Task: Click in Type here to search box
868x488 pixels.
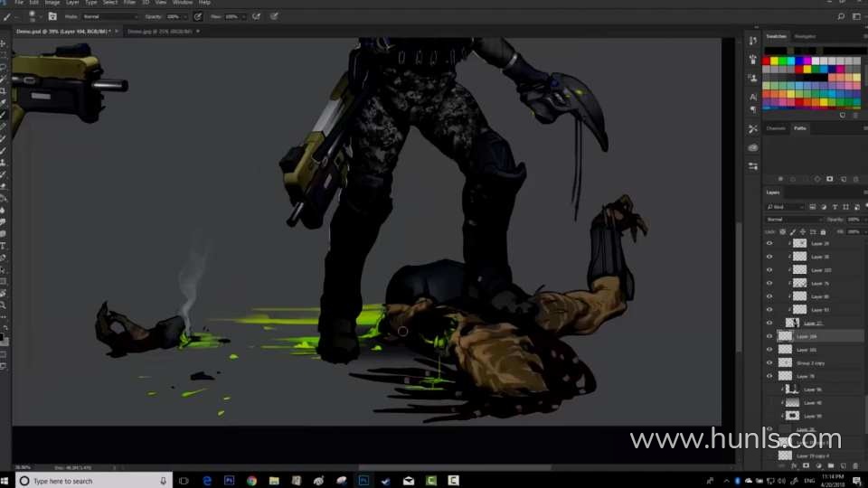Action: (x=94, y=481)
